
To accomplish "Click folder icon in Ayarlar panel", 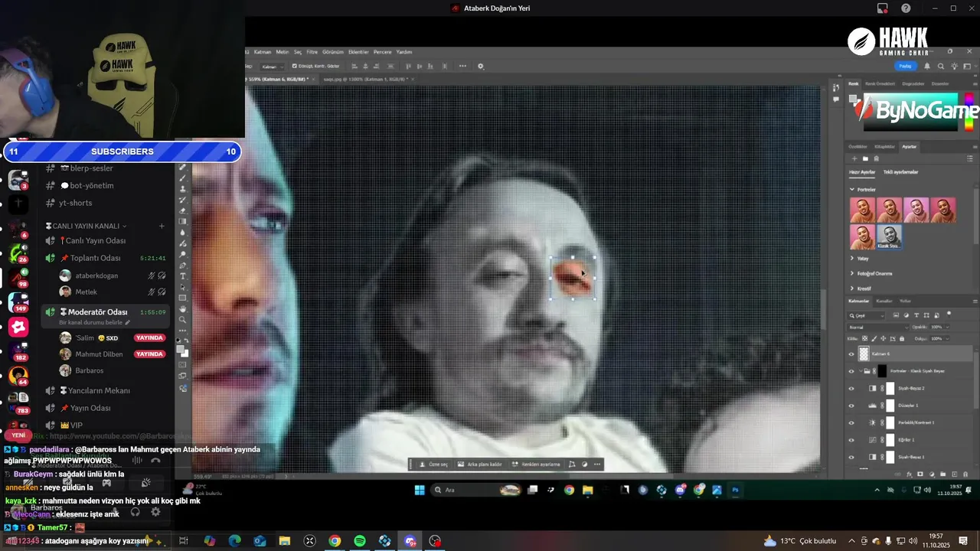I will click(x=865, y=159).
